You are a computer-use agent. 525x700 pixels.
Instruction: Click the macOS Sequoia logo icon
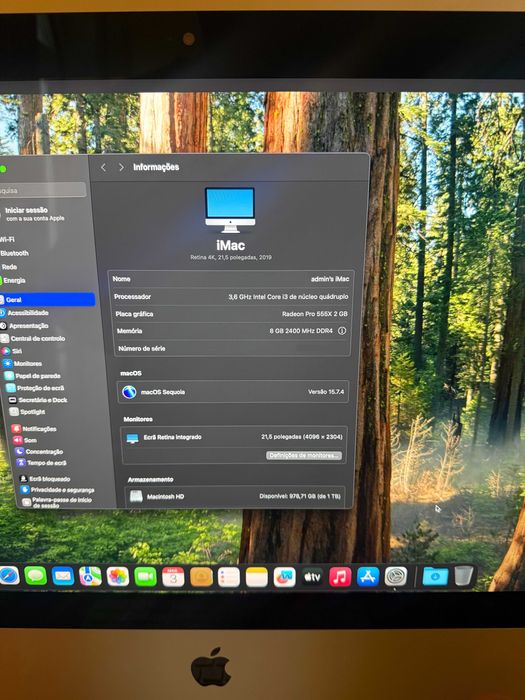(x=129, y=392)
